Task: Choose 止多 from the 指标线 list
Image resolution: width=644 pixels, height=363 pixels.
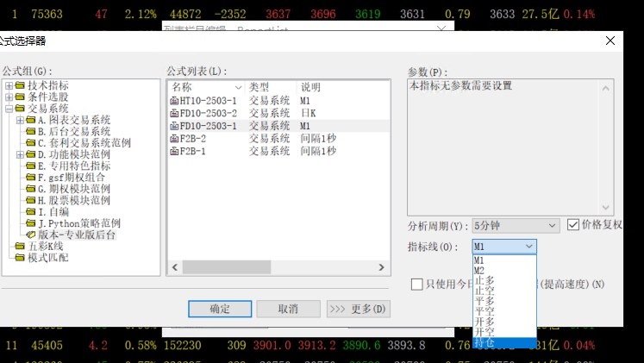Action: [504, 280]
